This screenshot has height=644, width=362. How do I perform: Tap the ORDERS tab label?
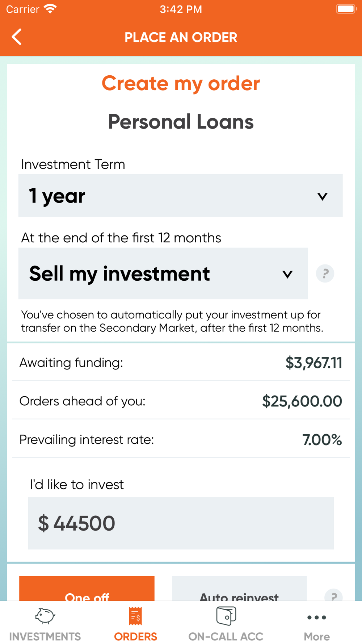click(x=135, y=636)
